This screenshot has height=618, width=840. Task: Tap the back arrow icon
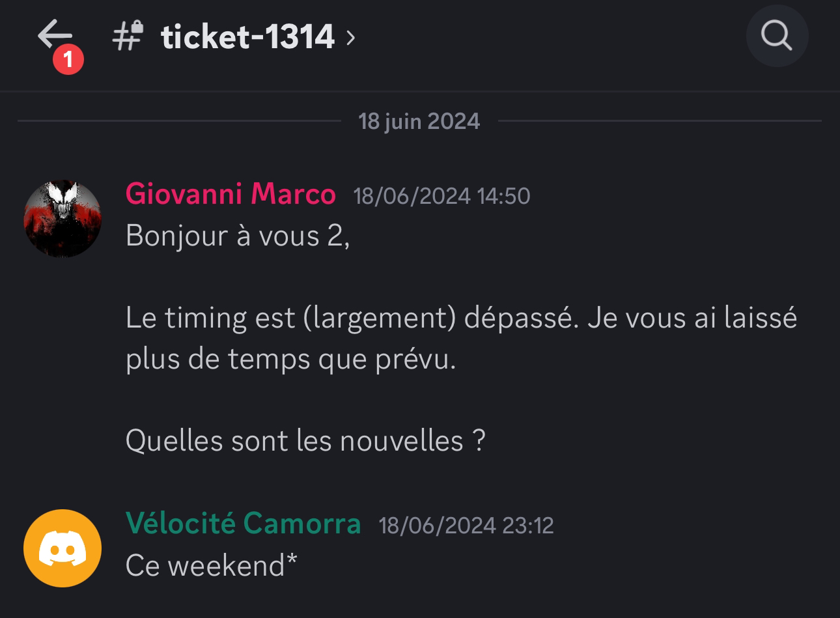55,34
